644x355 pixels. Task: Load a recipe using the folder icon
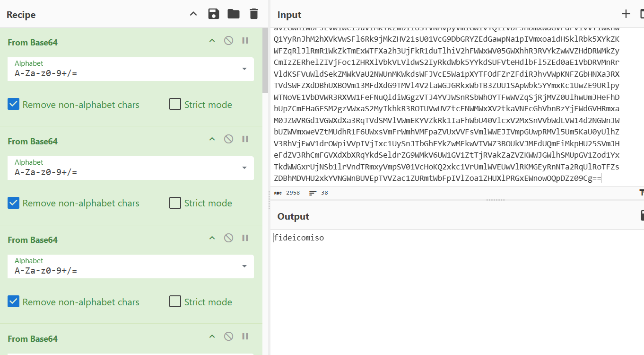pos(234,14)
